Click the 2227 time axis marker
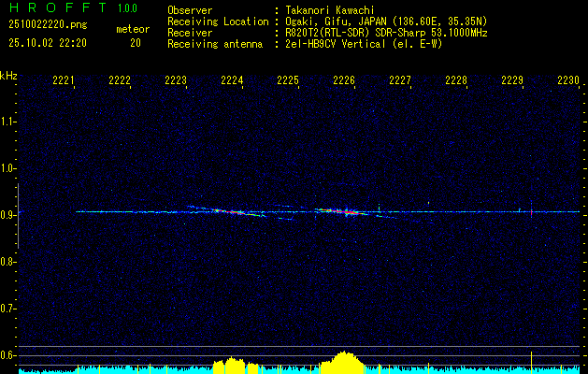 [x=400, y=79]
